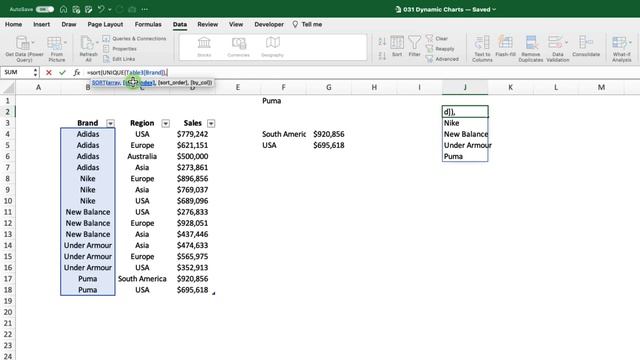Open the View tab
Viewport: 640px width, 360px height.
coord(236,24)
